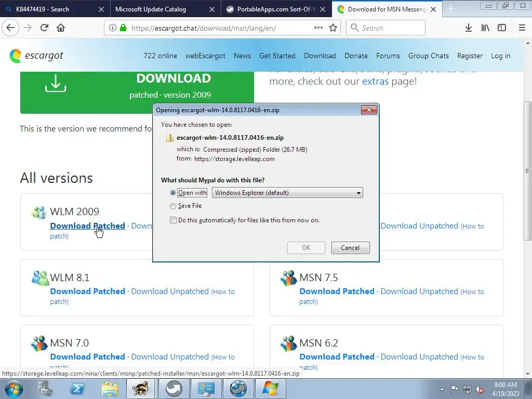Click the browser Search input field
Screen dimensions: 532x399
pos(386,28)
